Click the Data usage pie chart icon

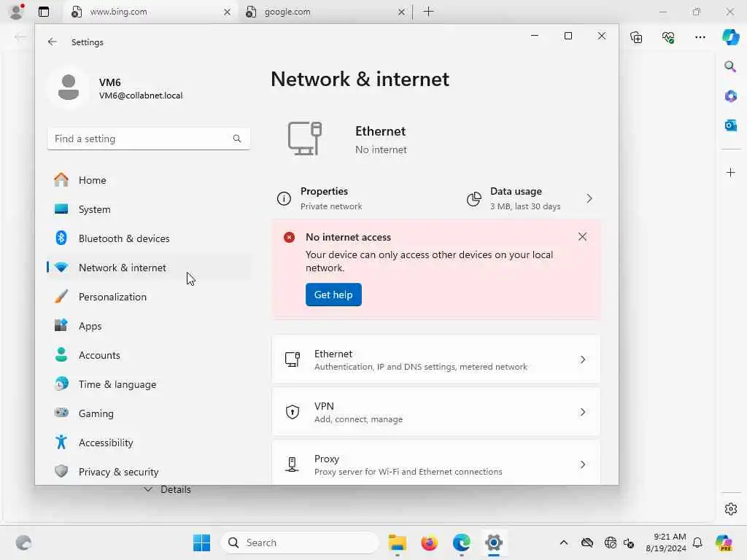474,198
